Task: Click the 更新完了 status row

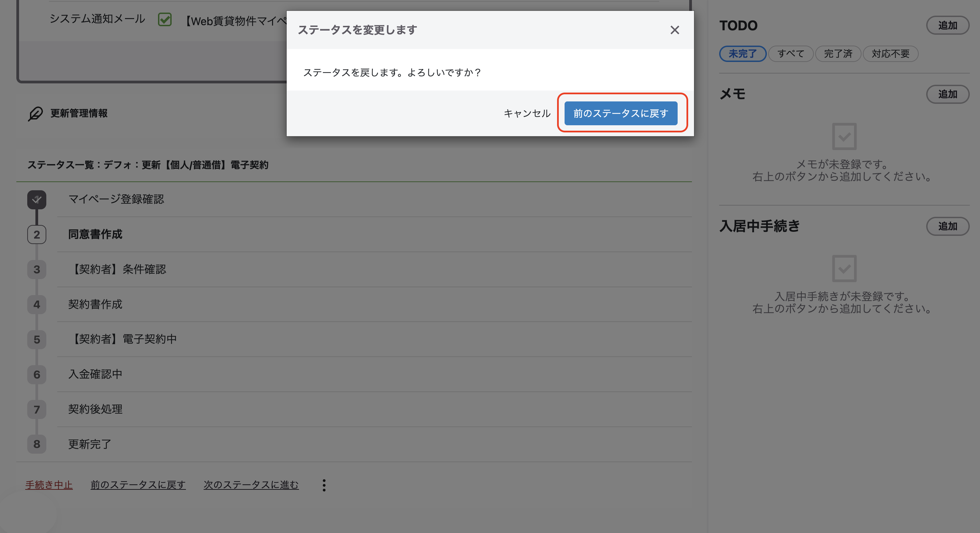Action: (374, 444)
